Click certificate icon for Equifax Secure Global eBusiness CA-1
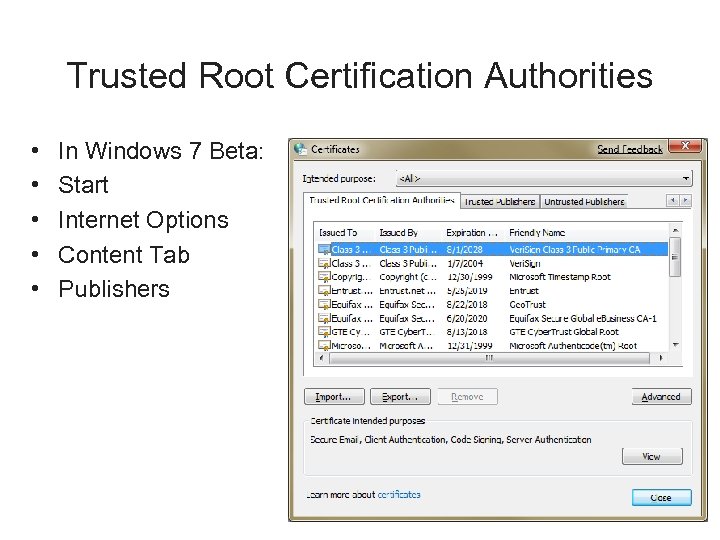 pos(324,318)
